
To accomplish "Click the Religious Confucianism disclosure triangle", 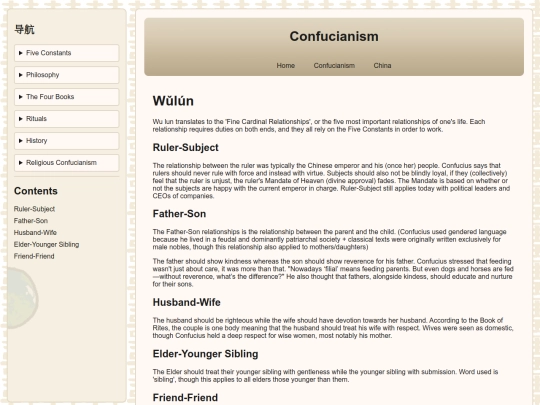I will click(21, 163).
